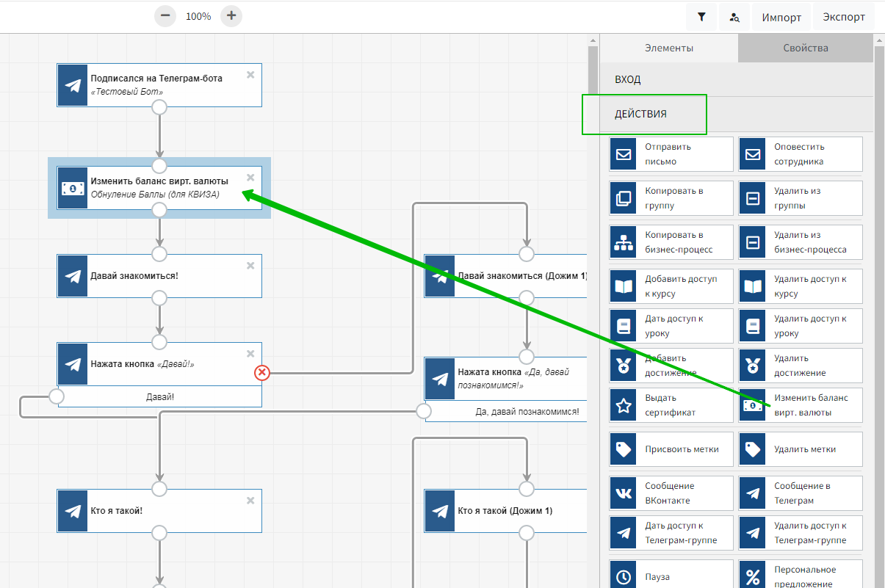Expand the ВХОД section
This screenshot has height=588, width=885.
[x=736, y=79]
